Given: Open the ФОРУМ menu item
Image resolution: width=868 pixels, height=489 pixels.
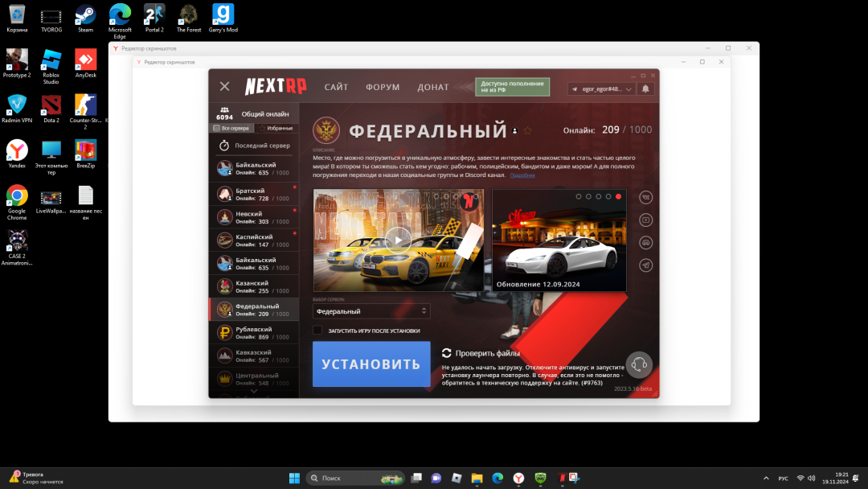Looking at the screenshot, I should pos(383,87).
